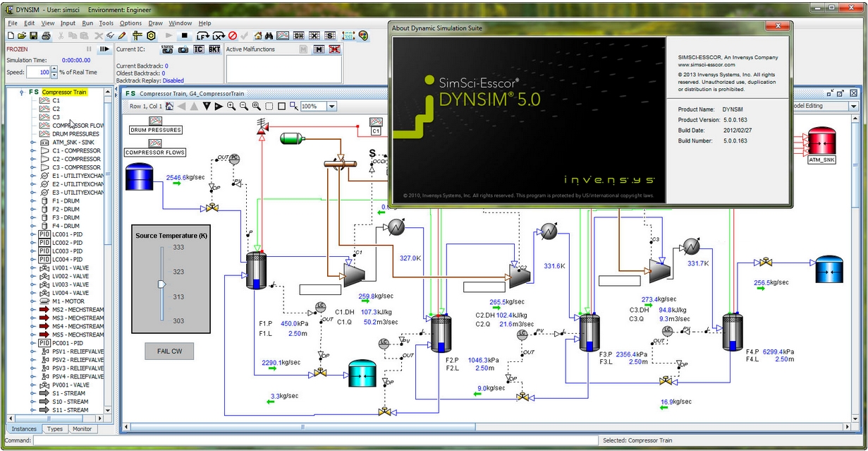The height and width of the screenshot is (451, 868).
Task: Select the MS2 - MECHSTREAM tree item
Action: click(78, 310)
